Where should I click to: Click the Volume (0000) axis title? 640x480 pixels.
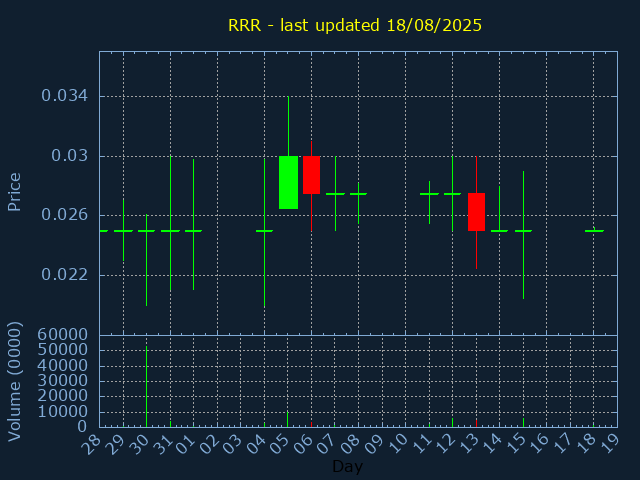pyautogui.click(x=14, y=382)
